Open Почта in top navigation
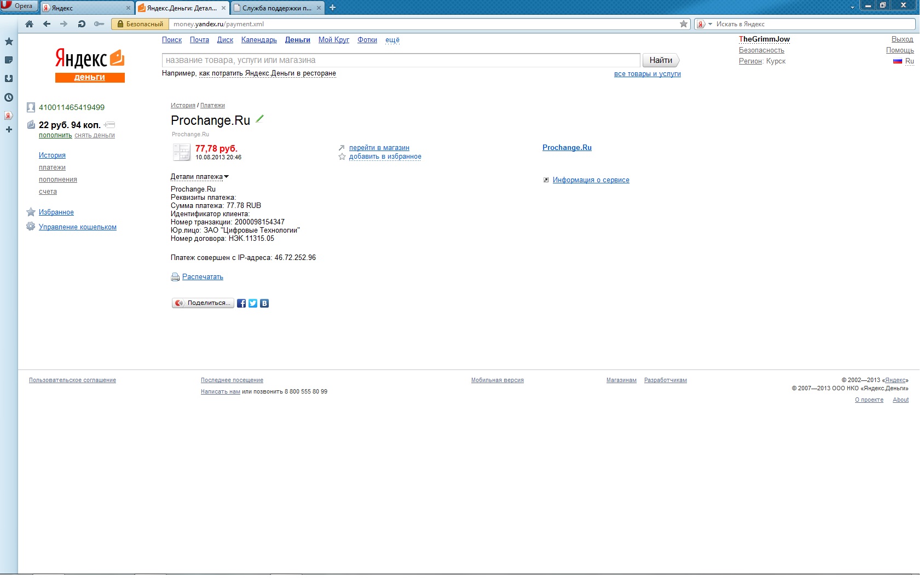Viewport: 924px width, 578px height. point(200,40)
